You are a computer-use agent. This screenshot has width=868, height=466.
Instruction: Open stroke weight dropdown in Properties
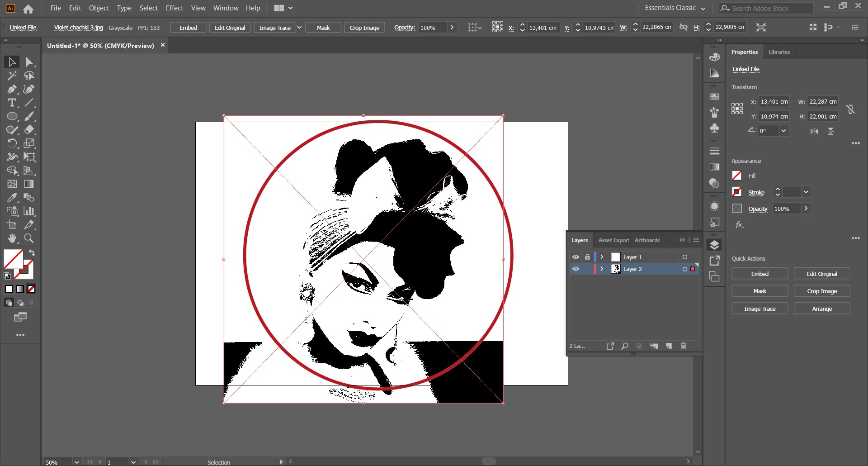tap(806, 192)
